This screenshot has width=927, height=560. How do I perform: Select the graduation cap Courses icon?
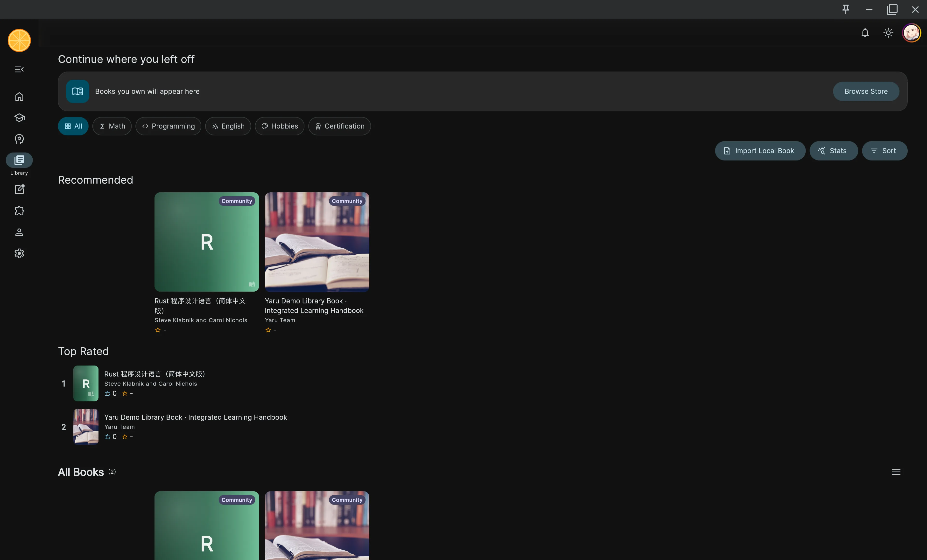coord(19,118)
